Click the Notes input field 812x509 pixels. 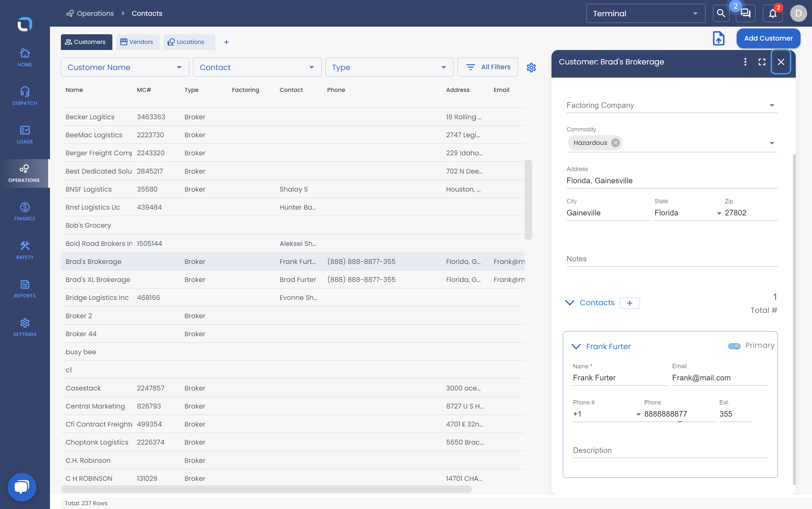point(672,259)
